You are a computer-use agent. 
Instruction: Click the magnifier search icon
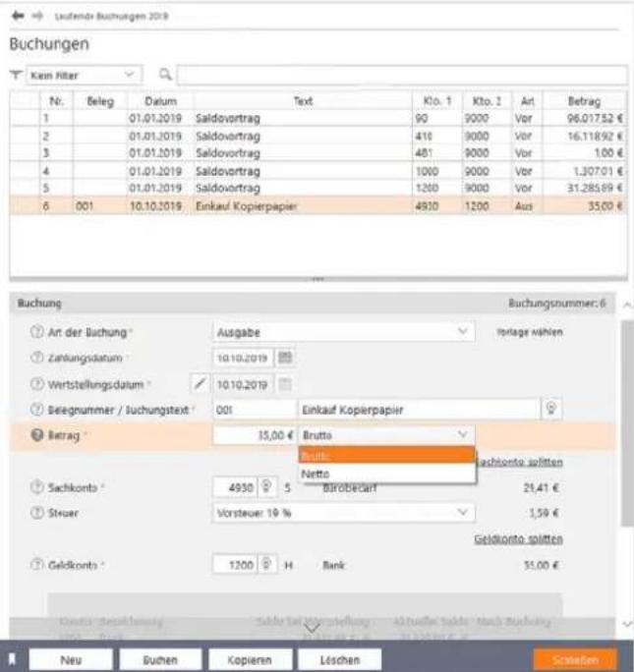[165, 75]
